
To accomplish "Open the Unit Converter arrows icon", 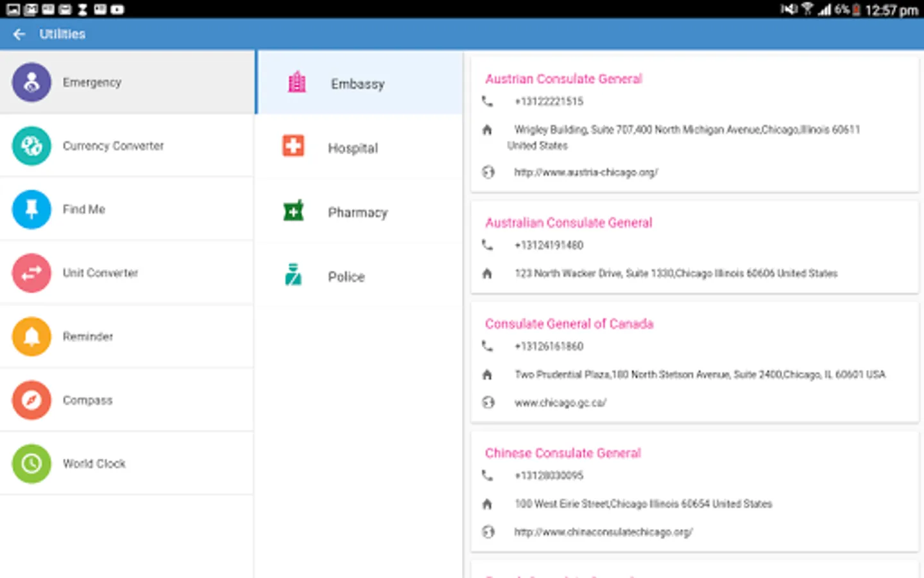I will click(x=31, y=273).
